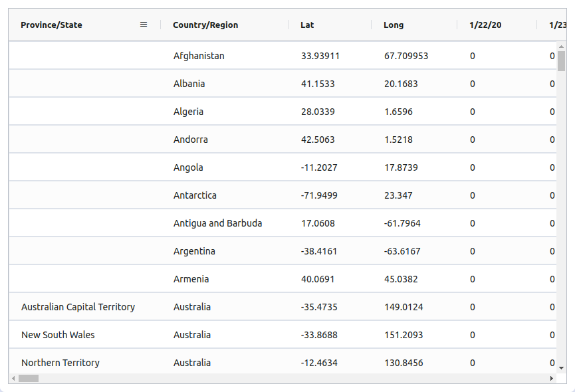Sort by the Country/Region column header
This screenshot has height=392, width=575.
pos(205,25)
